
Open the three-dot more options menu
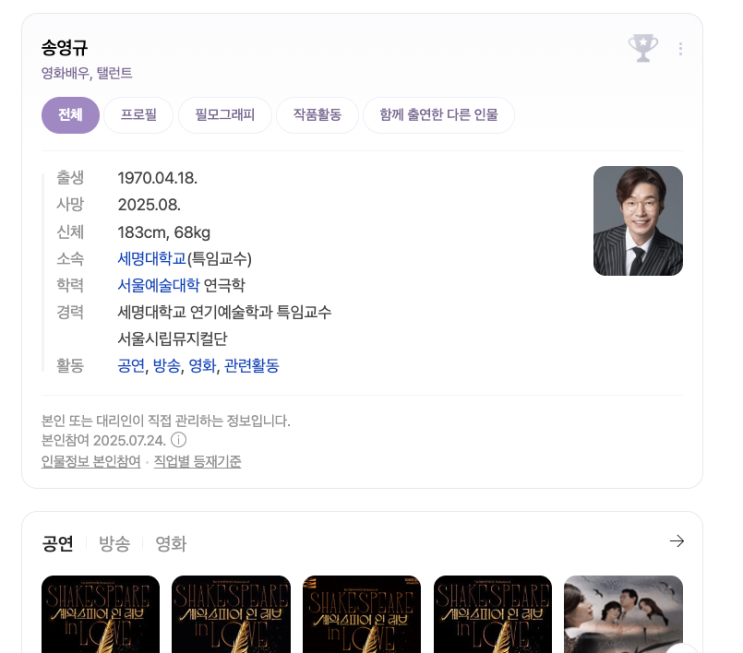[x=680, y=48]
